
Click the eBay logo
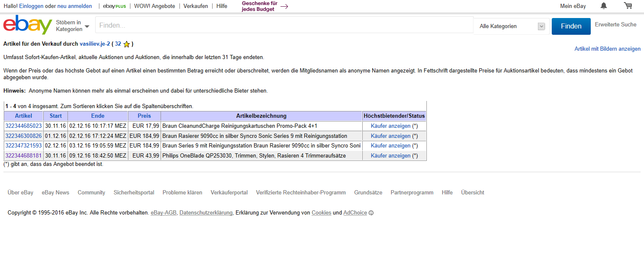point(28,25)
